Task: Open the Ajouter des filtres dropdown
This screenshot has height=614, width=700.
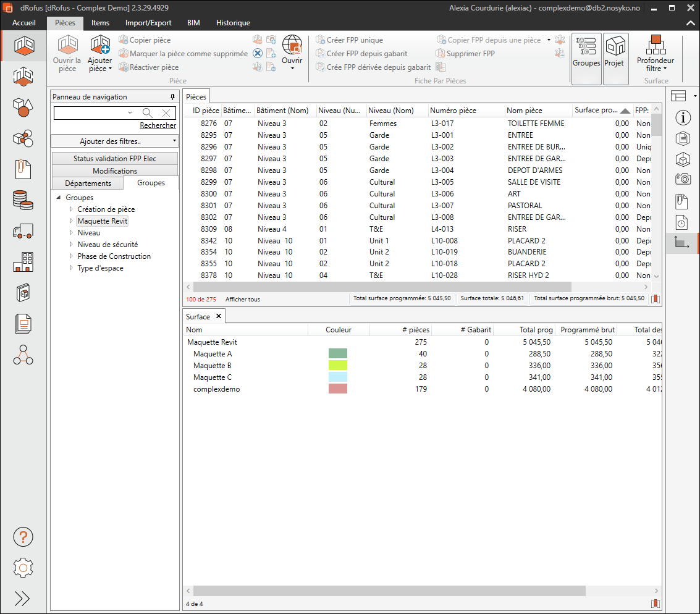Action: (114, 141)
